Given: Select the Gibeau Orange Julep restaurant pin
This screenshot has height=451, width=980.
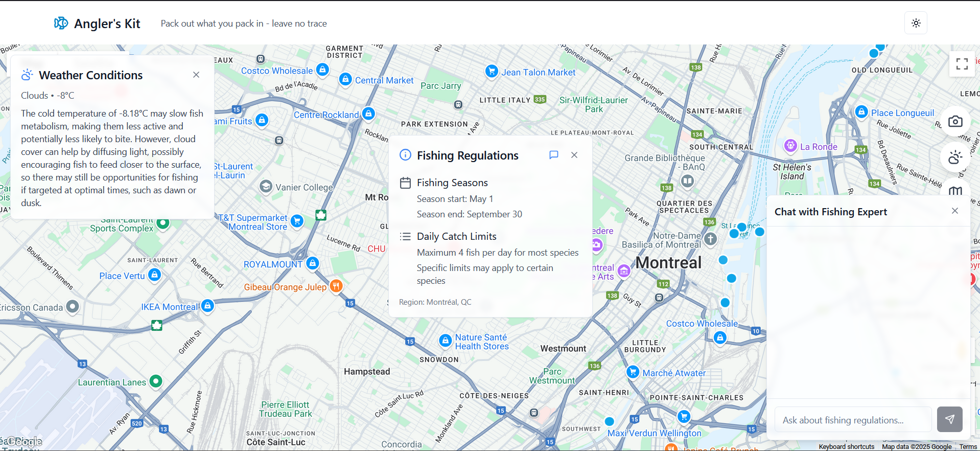Looking at the screenshot, I should [x=336, y=286].
